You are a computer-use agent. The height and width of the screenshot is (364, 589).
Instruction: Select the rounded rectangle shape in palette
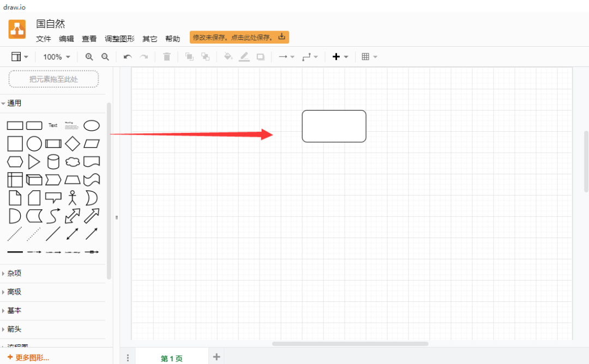tap(34, 125)
